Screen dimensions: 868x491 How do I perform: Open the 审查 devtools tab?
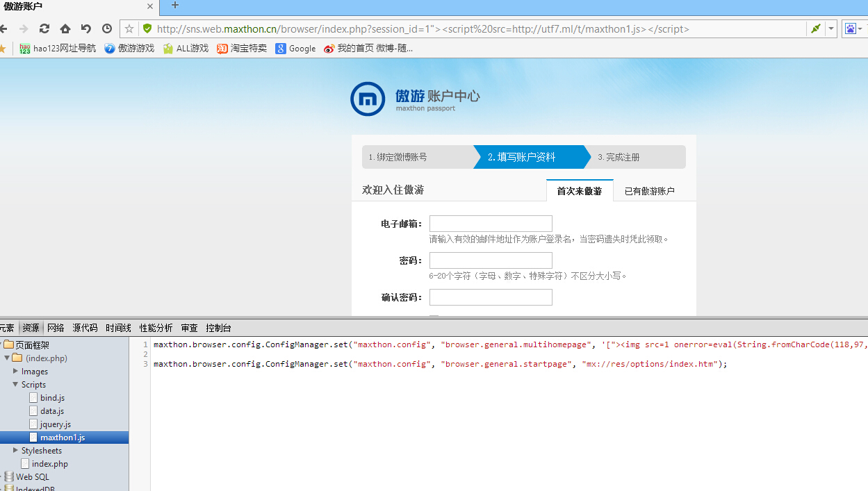point(189,328)
